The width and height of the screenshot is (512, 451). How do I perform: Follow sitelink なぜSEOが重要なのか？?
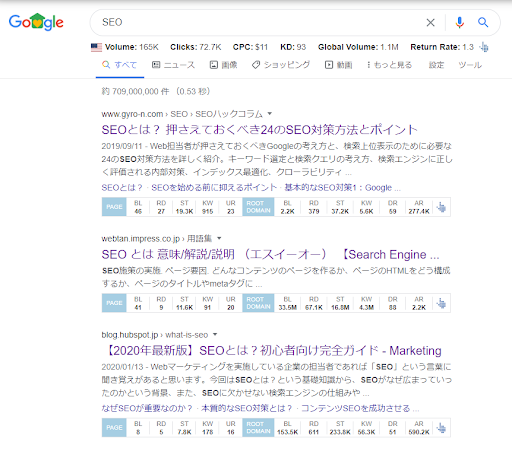[x=147, y=408]
